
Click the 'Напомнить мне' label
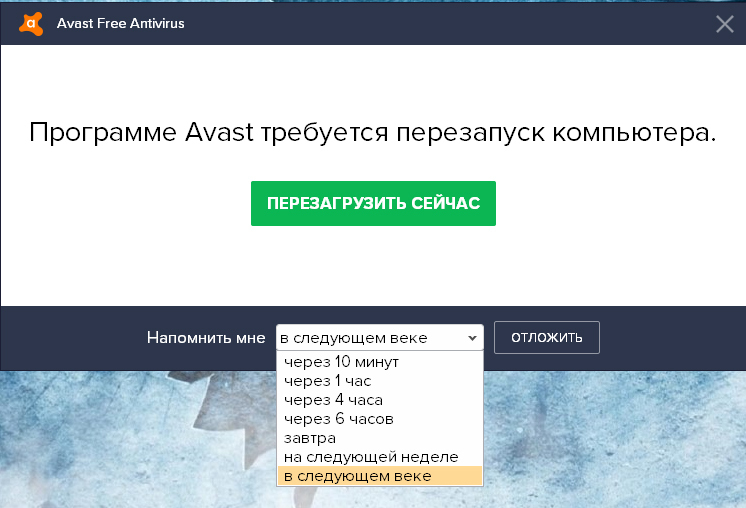206,338
